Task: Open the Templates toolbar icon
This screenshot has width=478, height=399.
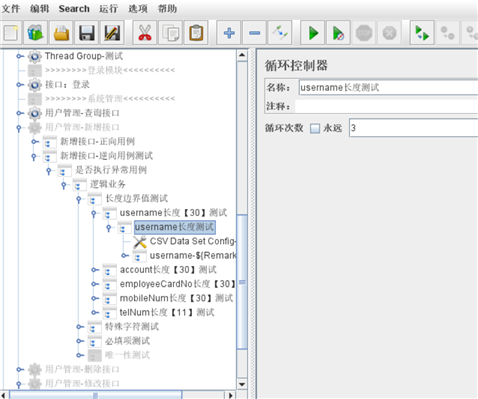Action: click(x=36, y=33)
